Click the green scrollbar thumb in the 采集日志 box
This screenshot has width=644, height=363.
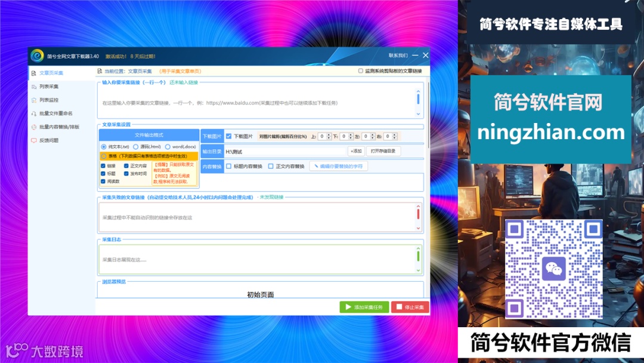tap(418, 256)
